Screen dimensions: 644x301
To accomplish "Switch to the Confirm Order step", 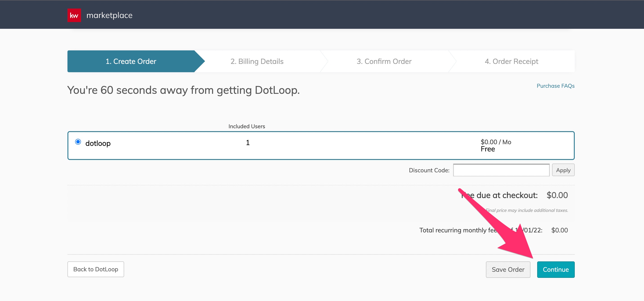I will coord(384,61).
